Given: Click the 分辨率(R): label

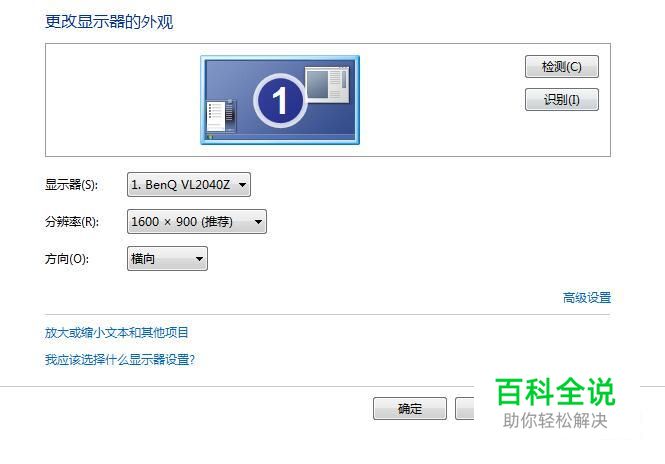Looking at the screenshot, I should [x=72, y=222].
